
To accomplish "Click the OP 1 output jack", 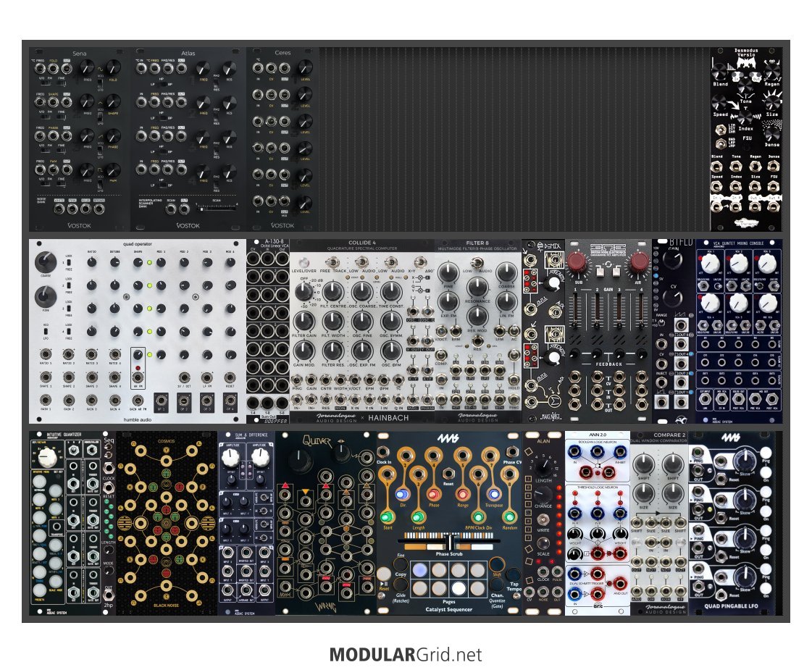I will click(x=161, y=401).
